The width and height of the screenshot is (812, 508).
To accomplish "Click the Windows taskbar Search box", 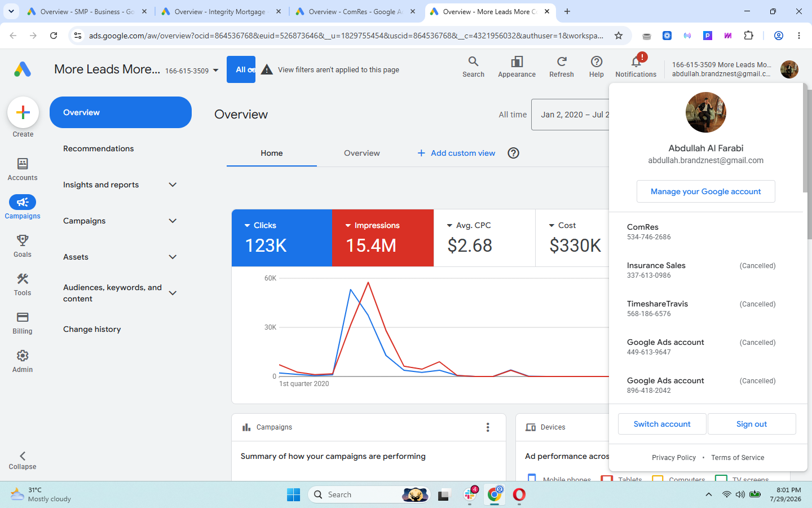I will 369,494.
